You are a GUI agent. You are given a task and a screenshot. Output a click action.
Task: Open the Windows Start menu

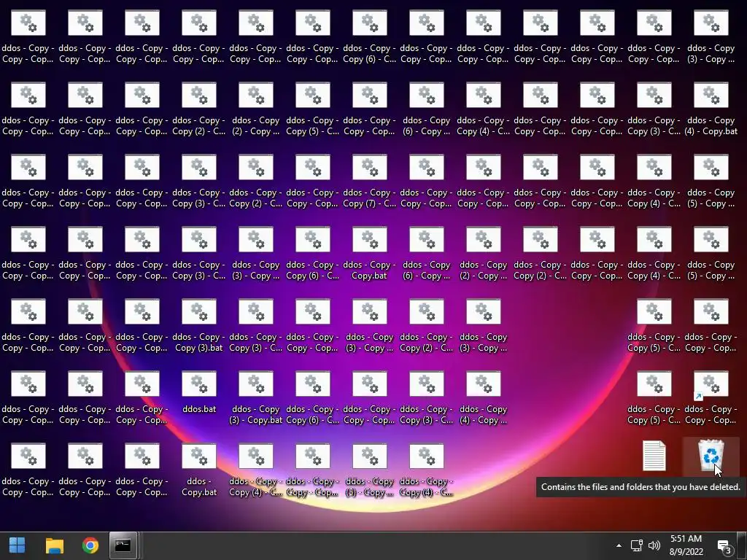[x=18, y=545]
